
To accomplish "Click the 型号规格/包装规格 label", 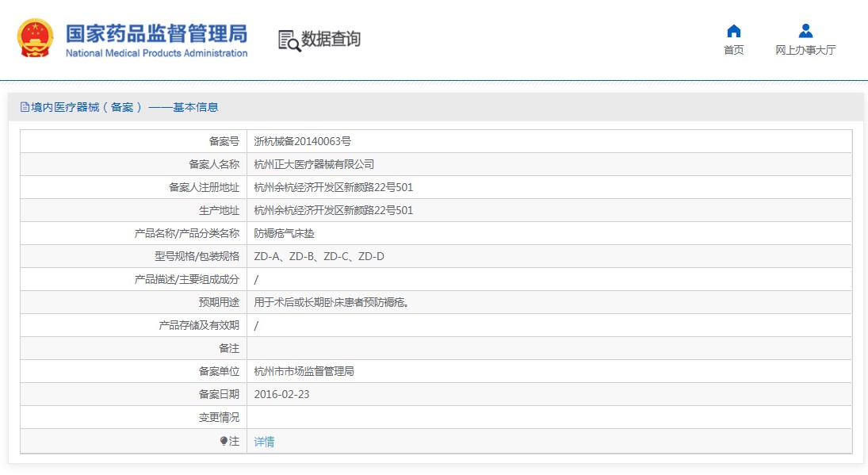I will [x=197, y=256].
